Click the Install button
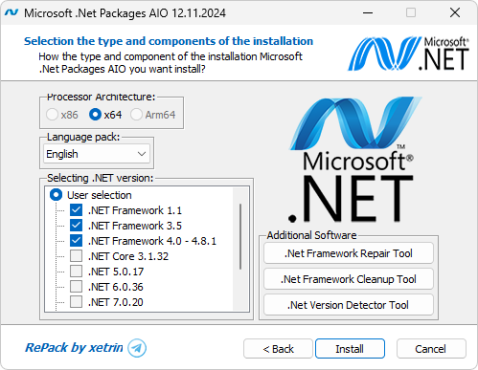The image size is (478, 370). tap(350, 349)
